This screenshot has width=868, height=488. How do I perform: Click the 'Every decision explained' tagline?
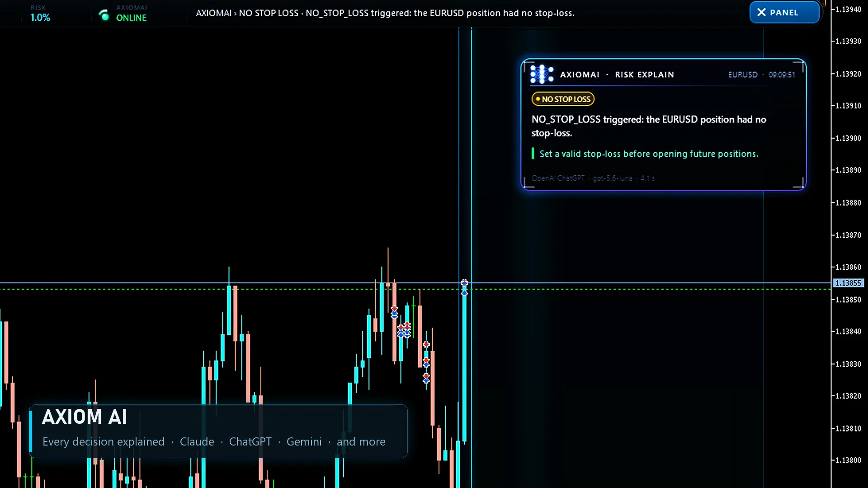click(104, 441)
